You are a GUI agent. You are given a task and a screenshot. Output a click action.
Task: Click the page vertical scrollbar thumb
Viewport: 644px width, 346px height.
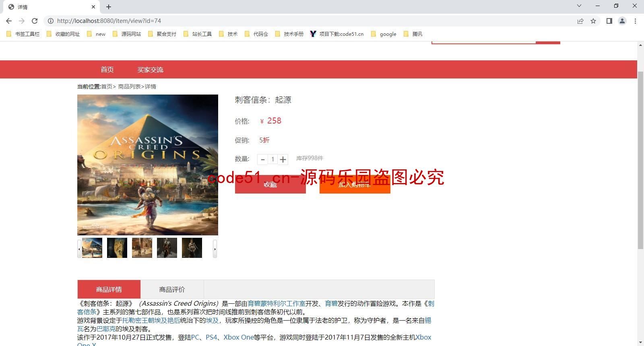tap(640, 160)
